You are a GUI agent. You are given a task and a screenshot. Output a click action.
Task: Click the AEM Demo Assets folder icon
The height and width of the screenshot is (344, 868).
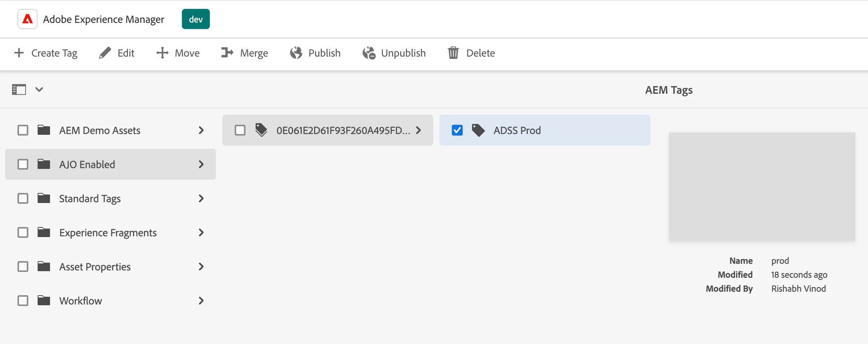(44, 130)
